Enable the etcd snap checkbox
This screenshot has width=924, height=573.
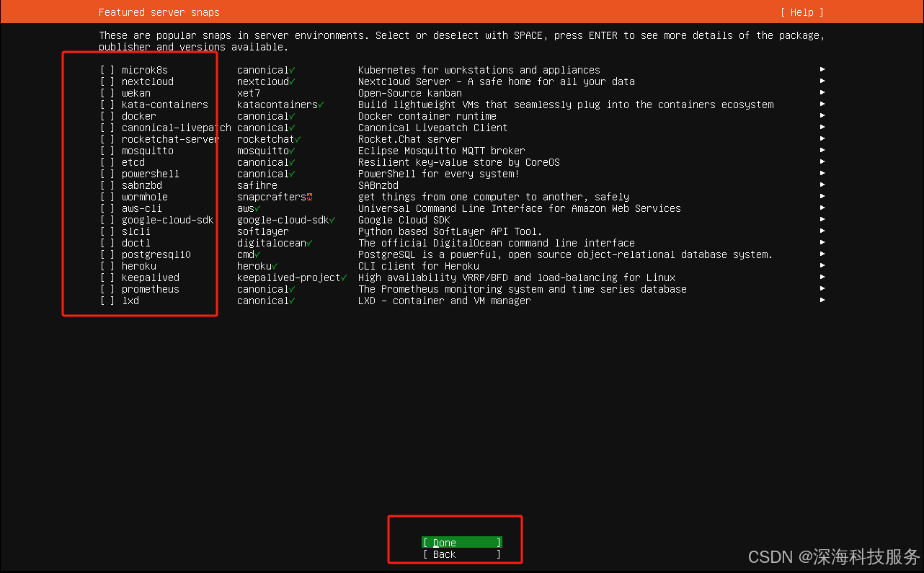click(x=107, y=162)
